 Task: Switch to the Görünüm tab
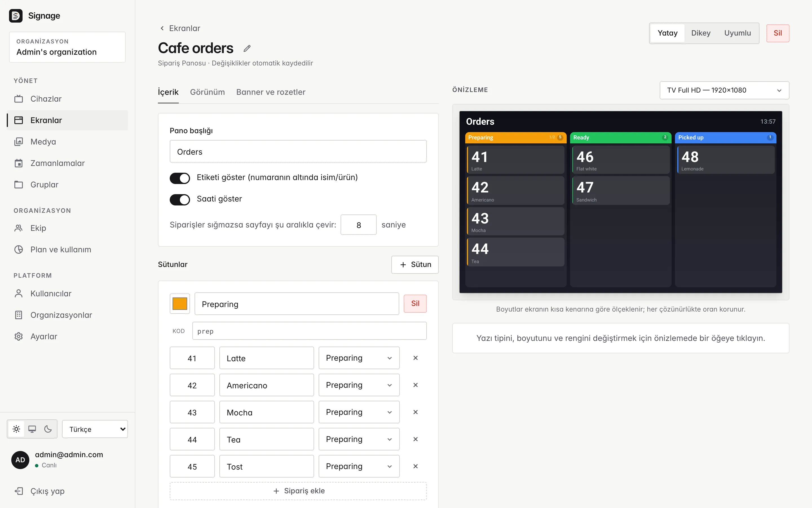point(207,92)
